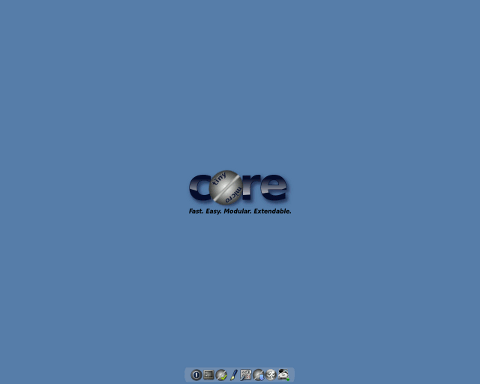This screenshot has height=384, width=480.
Task: Click the word "Easy." in tagline
Action: coord(213,211)
